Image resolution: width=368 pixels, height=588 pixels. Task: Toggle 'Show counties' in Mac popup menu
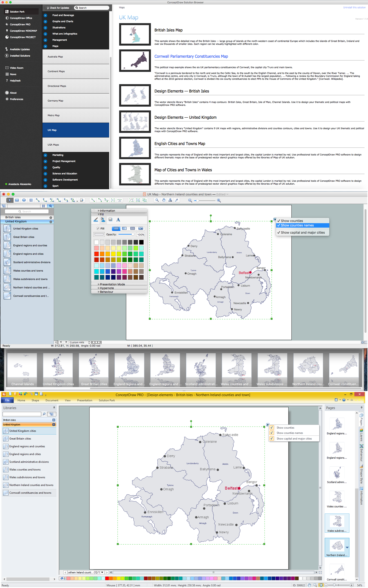302,221
